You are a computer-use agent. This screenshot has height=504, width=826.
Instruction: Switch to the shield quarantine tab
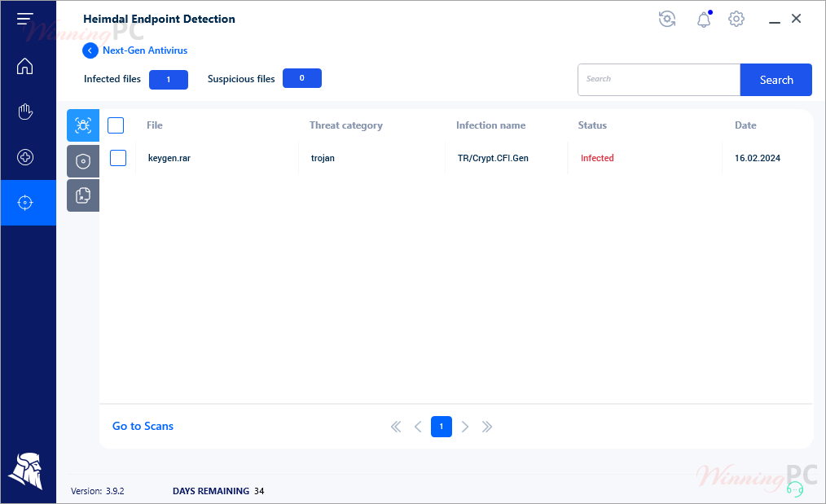(83, 161)
